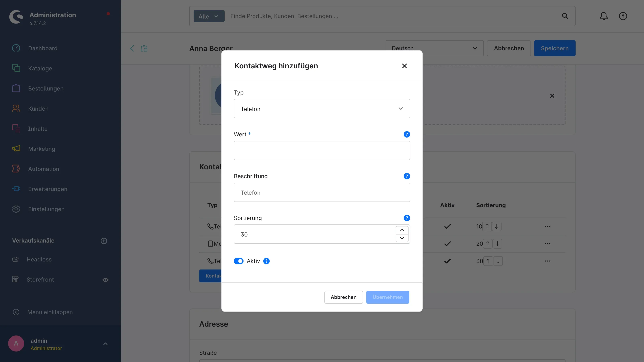This screenshot has height=362, width=644.
Task: Open the Typ dropdown showing Telefon
Action: (322, 109)
